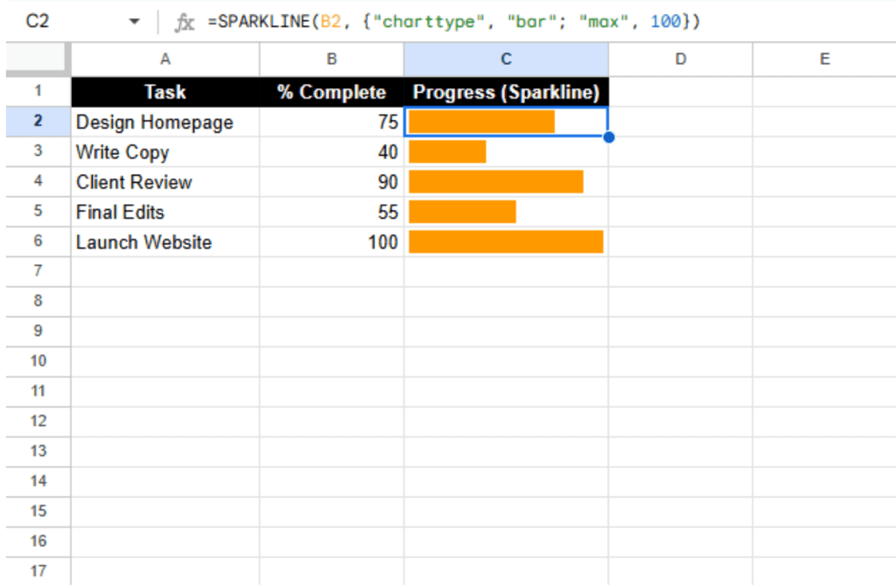
Task: Select column header A
Action: click(x=164, y=59)
